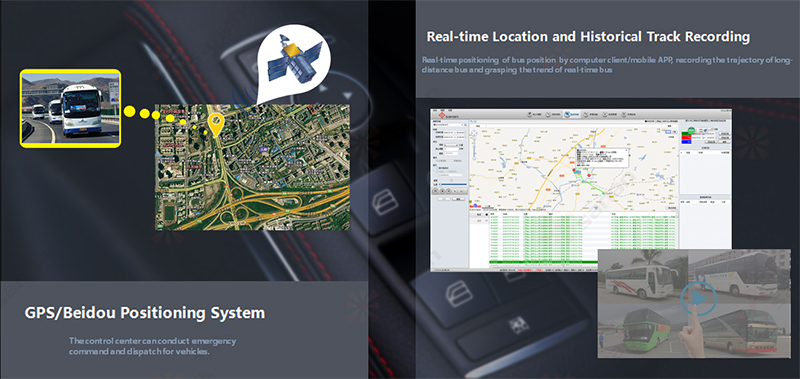Click the blue play circle on bus collage

pos(698,298)
